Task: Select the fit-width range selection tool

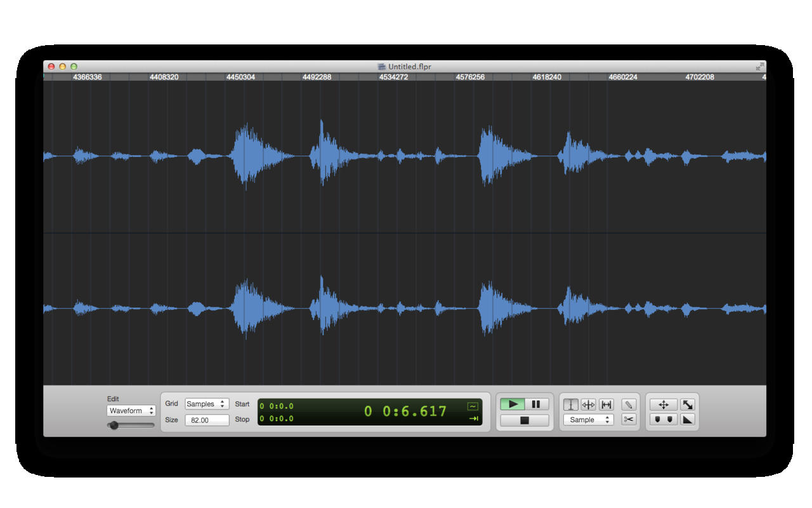Action: [606, 404]
